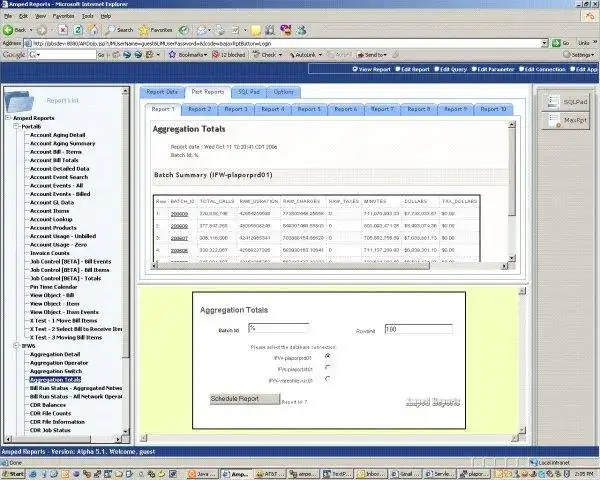Click the Batch Id input field
Viewport: 600px width, 480px height.
279,328
